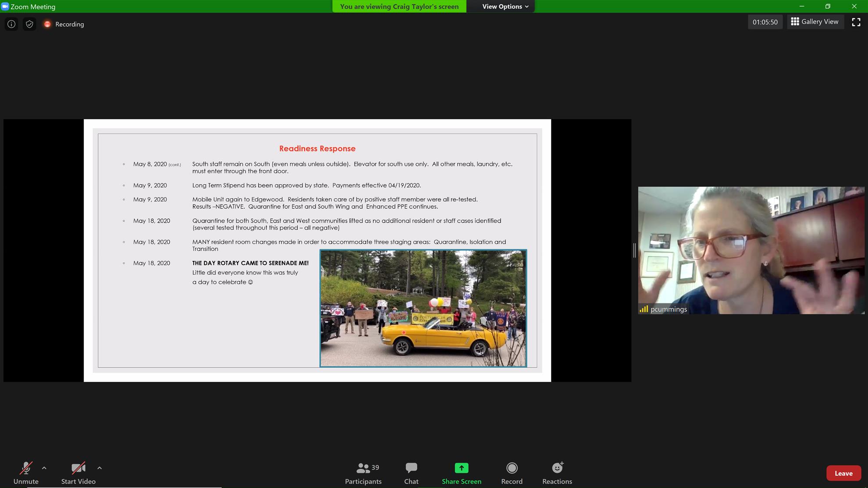This screenshot has width=868, height=488.
Task: Expand video options arrow next to Start Video
Action: 100,468
